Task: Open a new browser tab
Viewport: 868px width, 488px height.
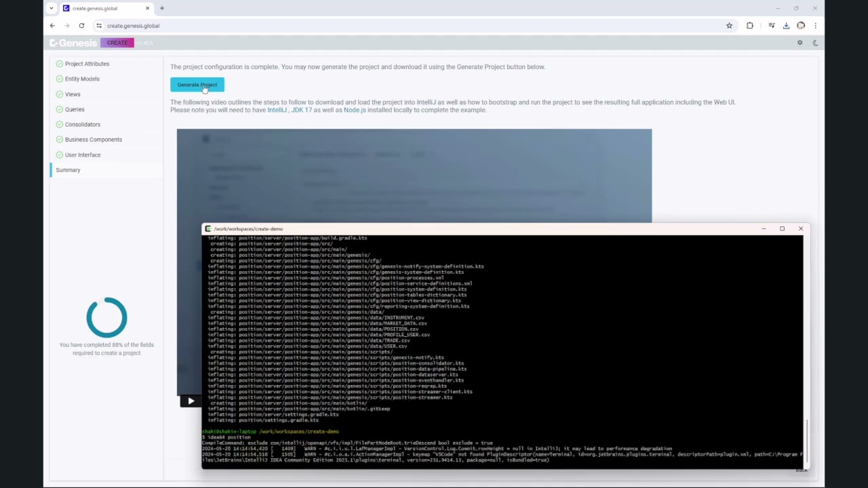Action: (x=162, y=8)
